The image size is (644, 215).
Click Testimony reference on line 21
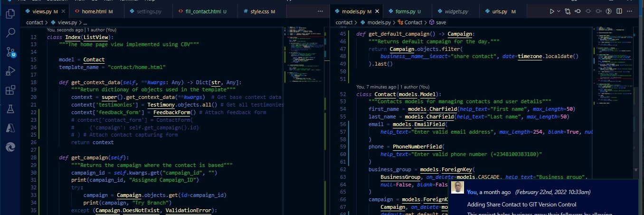point(162,105)
